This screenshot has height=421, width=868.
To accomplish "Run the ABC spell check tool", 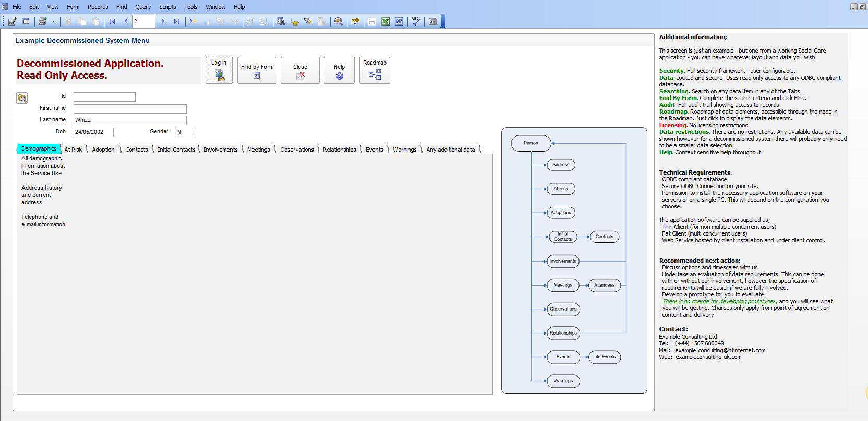I will click(x=415, y=21).
